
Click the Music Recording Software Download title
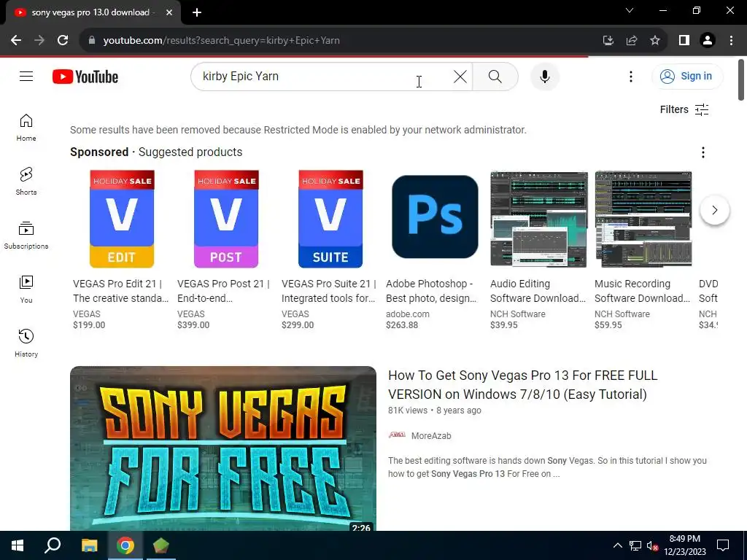(x=642, y=291)
